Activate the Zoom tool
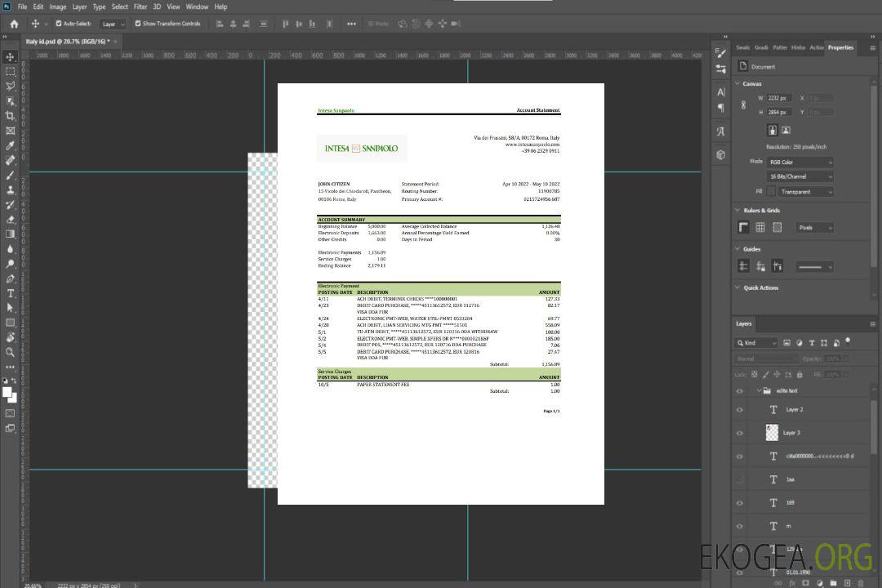882x588 pixels. tap(11, 352)
